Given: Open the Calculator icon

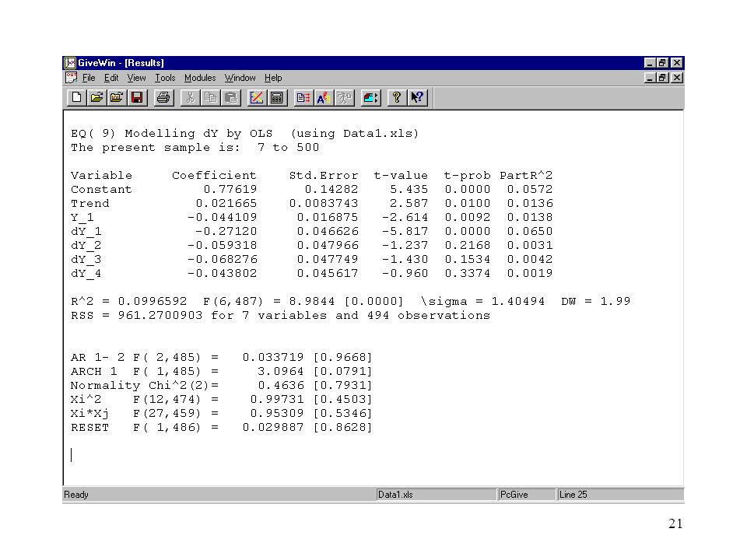Looking at the screenshot, I should point(277,98).
